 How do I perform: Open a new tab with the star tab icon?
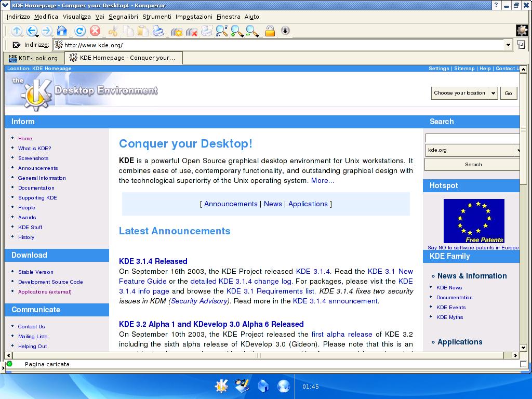pos(177,32)
